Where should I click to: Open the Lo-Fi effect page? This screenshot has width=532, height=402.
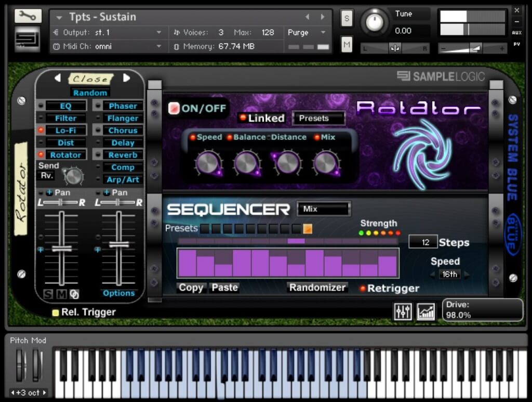click(65, 131)
